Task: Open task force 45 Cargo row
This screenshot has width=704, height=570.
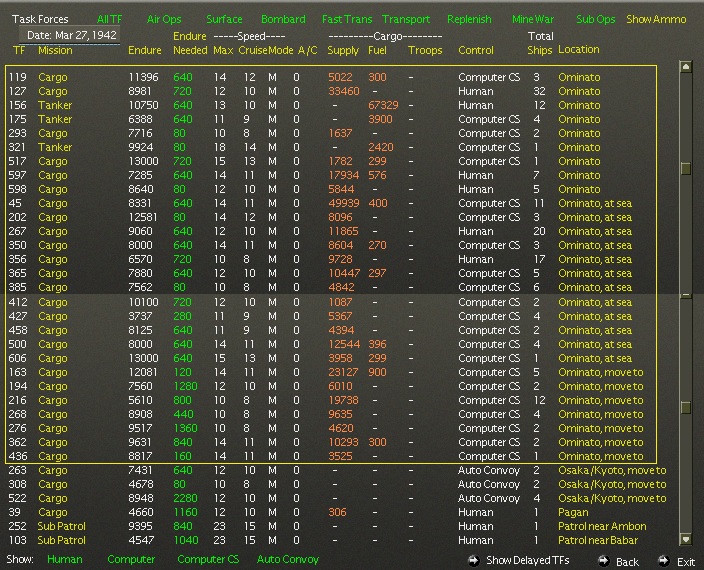Action: click(x=331, y=203)
